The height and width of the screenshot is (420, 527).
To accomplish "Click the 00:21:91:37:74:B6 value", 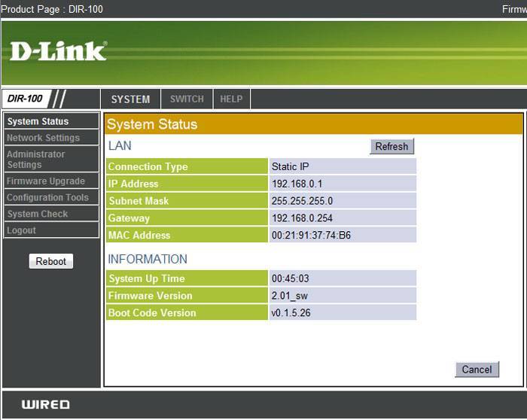I will point(343,235).
